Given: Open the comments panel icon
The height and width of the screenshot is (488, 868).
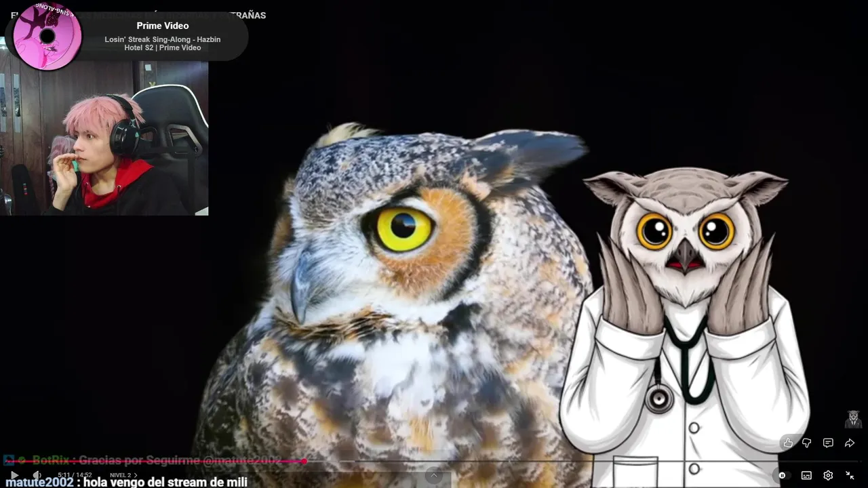Looking at the screenshot, I should pos(828,443).
